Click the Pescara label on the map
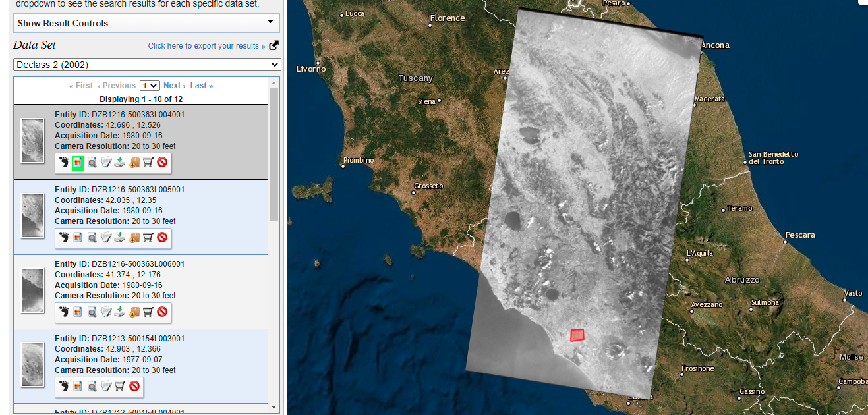The image size is (868, 415). [x=800, y=235]
